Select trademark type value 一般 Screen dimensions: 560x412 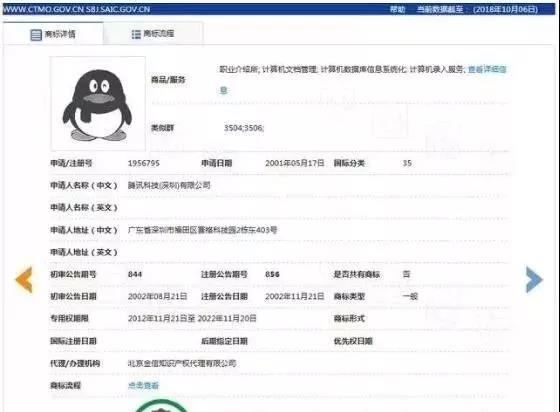coord(410,296)
